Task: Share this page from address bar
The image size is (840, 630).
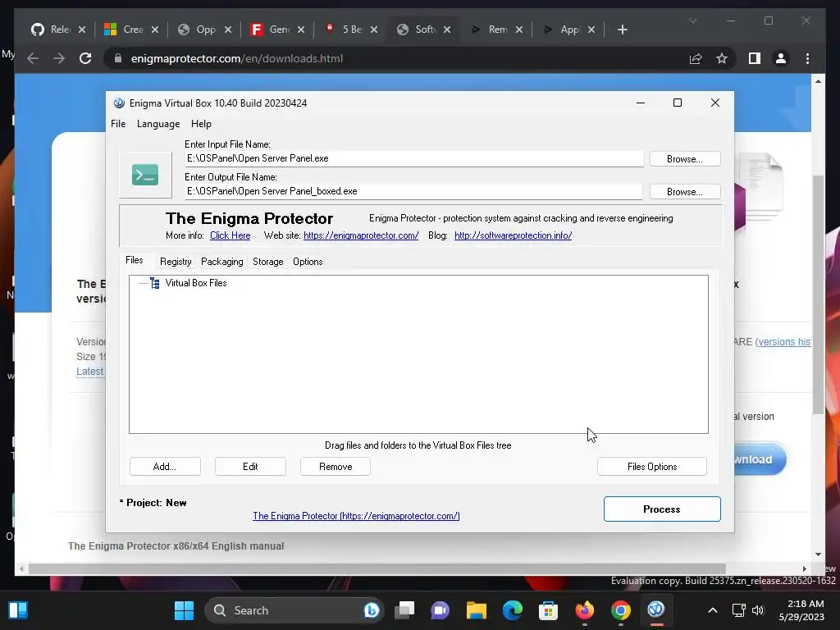Action: 696,58
